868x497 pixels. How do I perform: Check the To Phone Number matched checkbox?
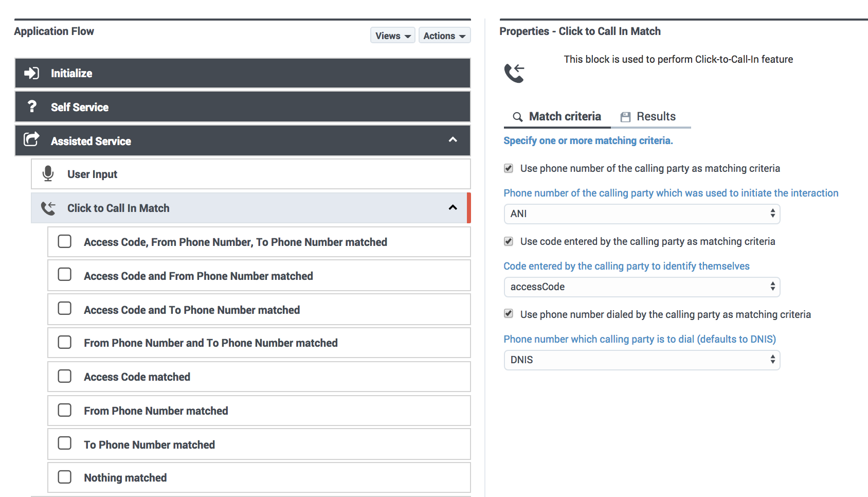coord(65,443)
